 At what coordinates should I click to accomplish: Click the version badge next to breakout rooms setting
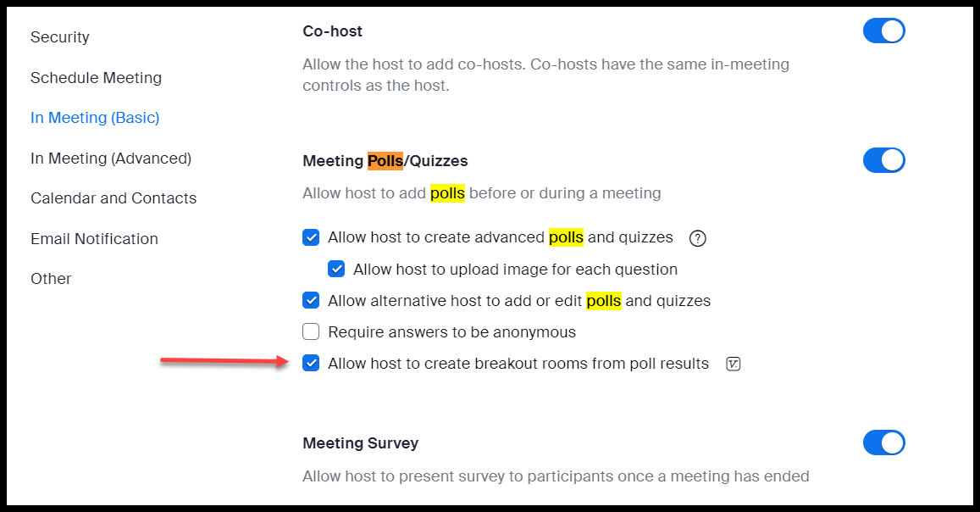tap(733, 364)
